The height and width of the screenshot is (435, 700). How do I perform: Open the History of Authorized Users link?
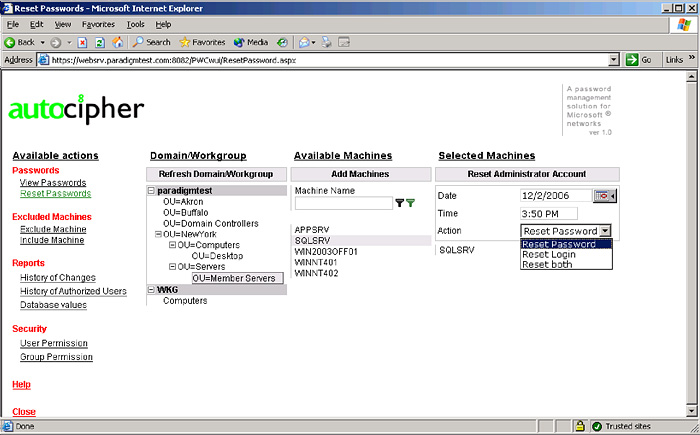[x=73, y=291]
